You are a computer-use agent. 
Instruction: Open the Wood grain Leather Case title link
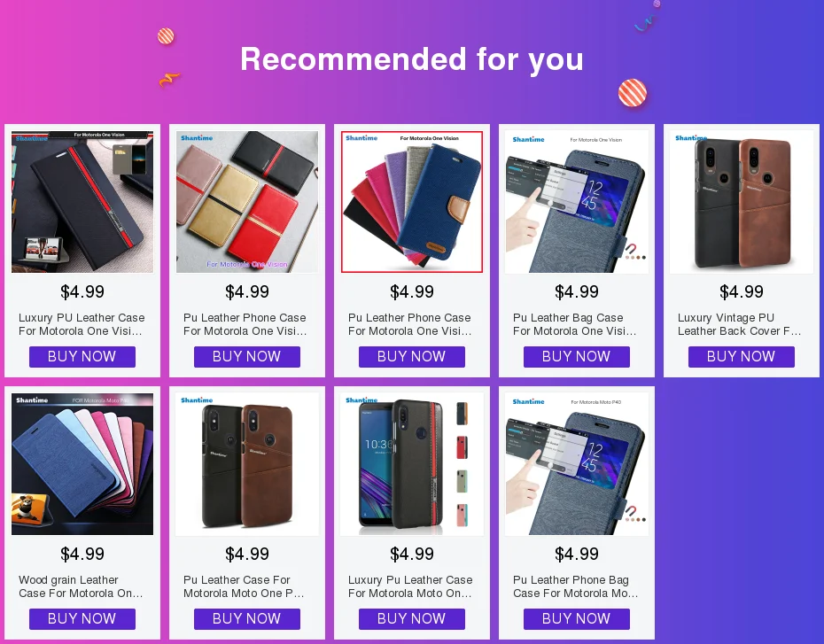pyautogui.click(x=81, y=586)
